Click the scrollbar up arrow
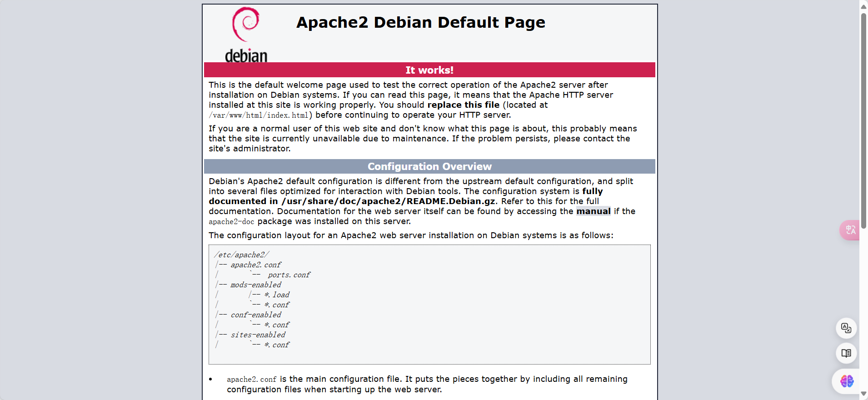Viewport: 868px width, 400px height. pyautogui.click(x=863, y=6)
